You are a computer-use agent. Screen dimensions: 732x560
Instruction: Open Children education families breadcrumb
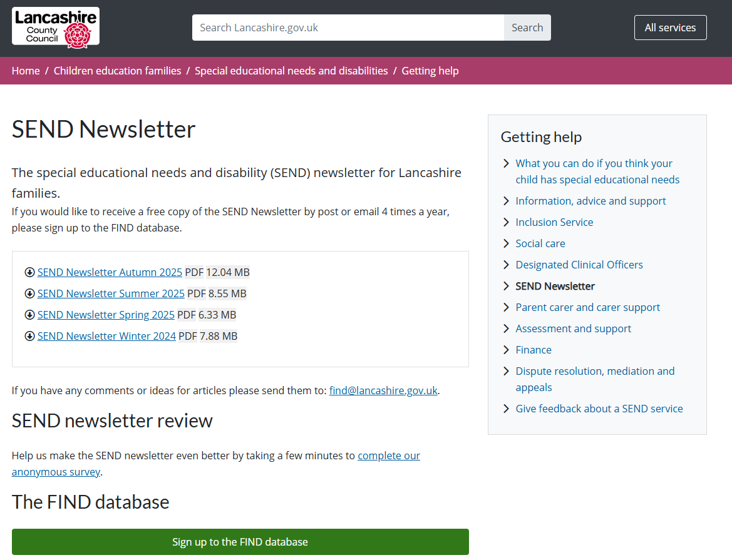(117, 71)
